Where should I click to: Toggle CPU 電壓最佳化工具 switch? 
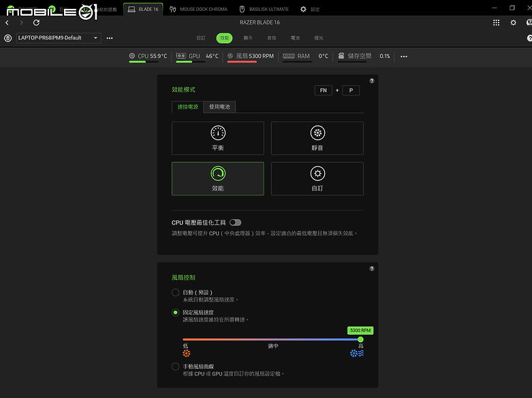[236, 222]
